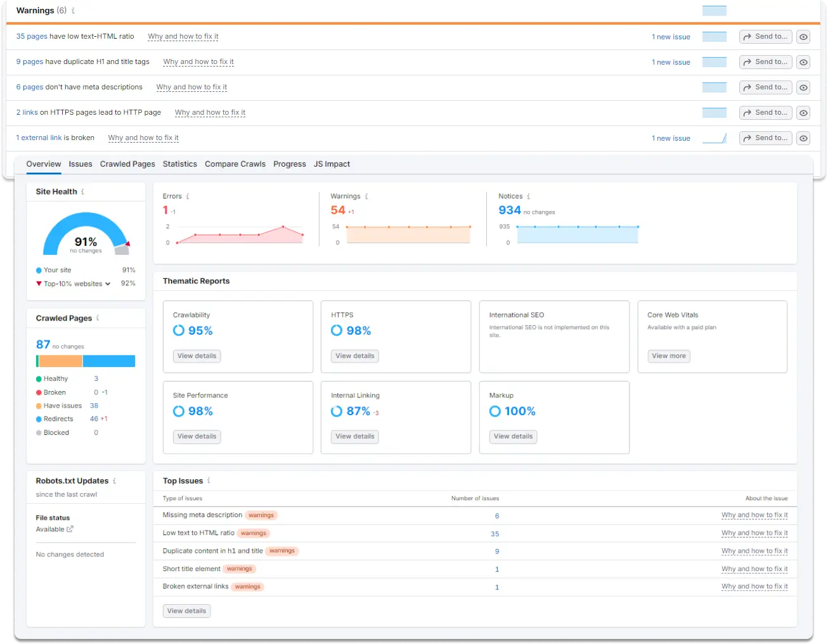Viewport: 828px width, 644px height.
Task: Click View details under Site Performance
Action: 197,437
